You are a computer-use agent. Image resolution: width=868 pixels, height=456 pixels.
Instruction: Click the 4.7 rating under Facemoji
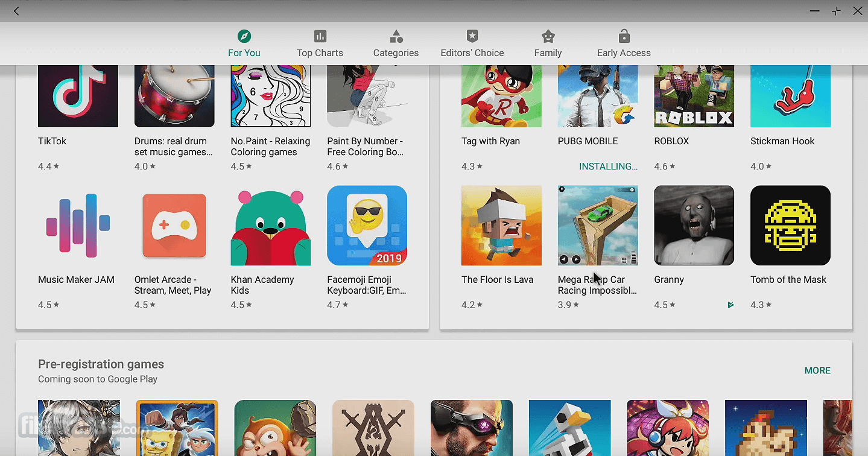[x=338, y=305]
